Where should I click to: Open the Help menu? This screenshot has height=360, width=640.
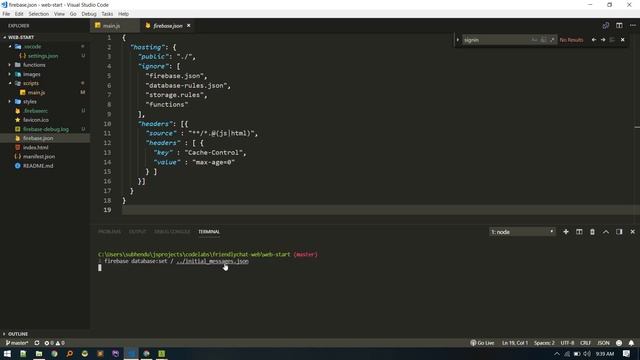click(x=123, y=14)
